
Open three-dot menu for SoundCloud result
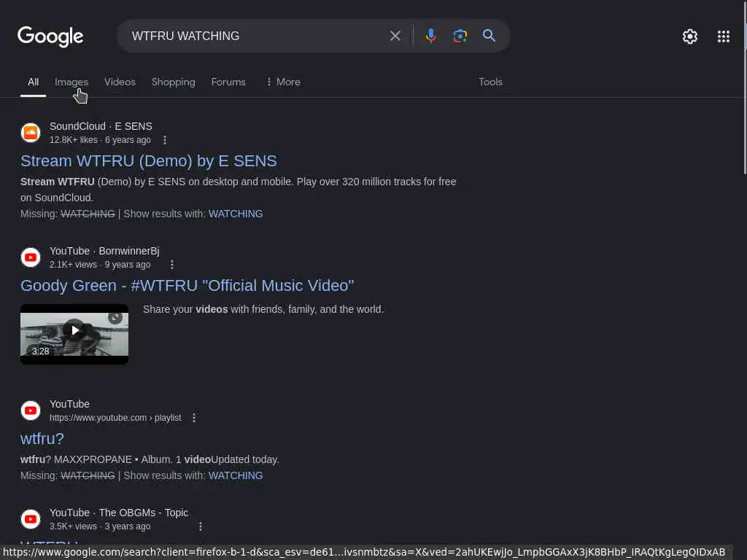click(x=165, y=140)
